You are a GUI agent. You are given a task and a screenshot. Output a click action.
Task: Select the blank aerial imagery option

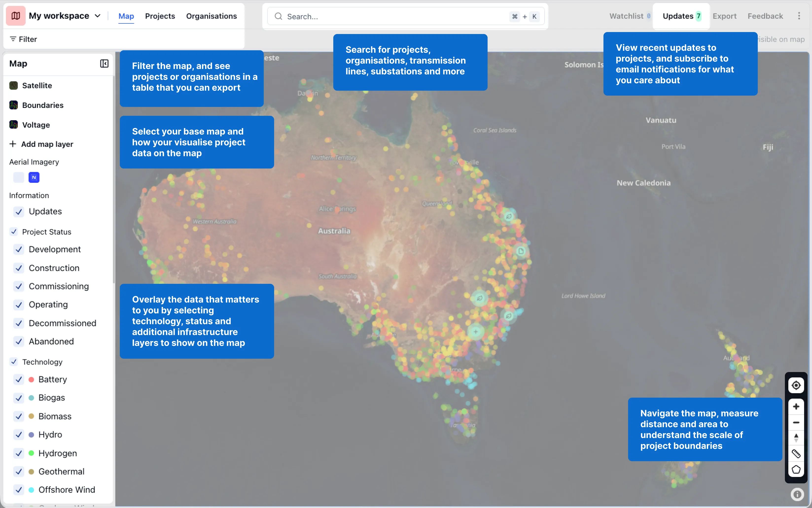tap(18, 177)
